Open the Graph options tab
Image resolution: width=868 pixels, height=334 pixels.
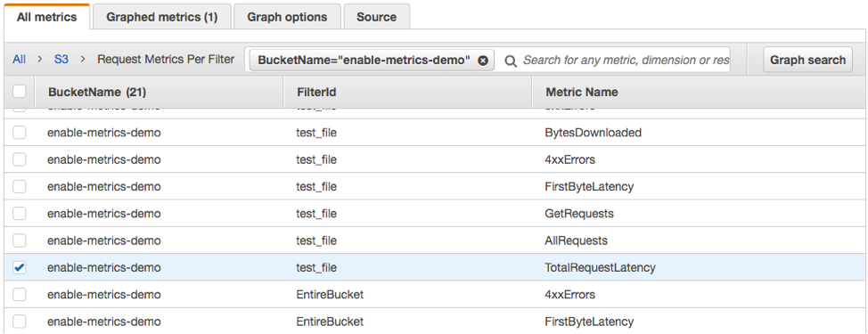pos(287,17)
